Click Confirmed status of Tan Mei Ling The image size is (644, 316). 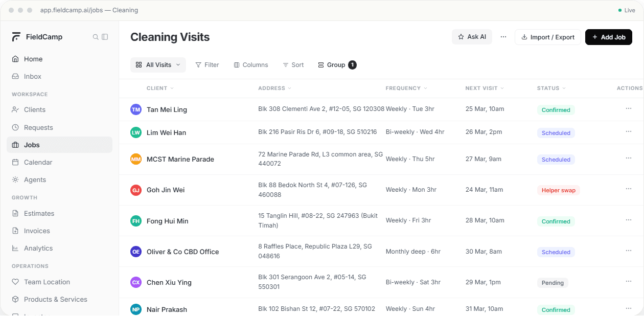click(x=556, y=110)
